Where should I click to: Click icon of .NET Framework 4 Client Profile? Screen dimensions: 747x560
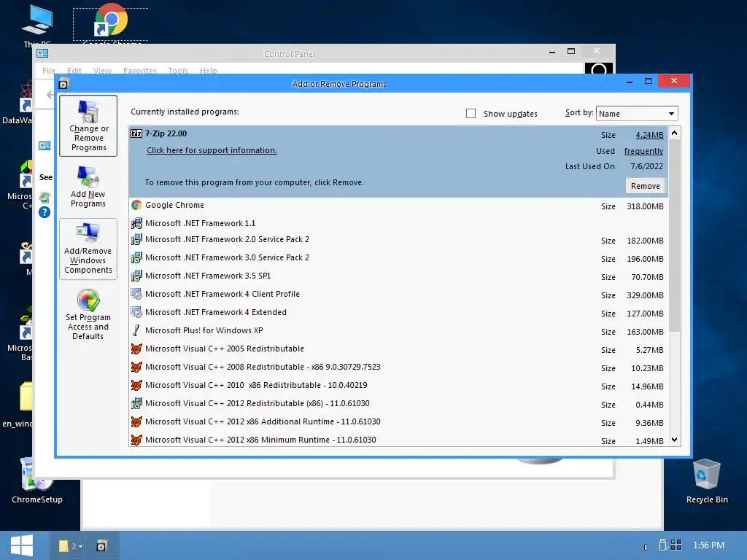(x=136, y=295)
